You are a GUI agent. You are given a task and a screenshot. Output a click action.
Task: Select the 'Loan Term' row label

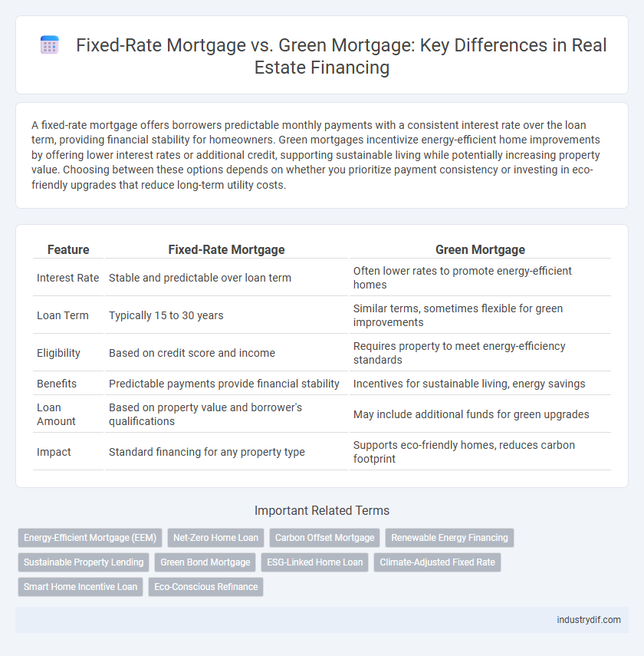[63, 315]
